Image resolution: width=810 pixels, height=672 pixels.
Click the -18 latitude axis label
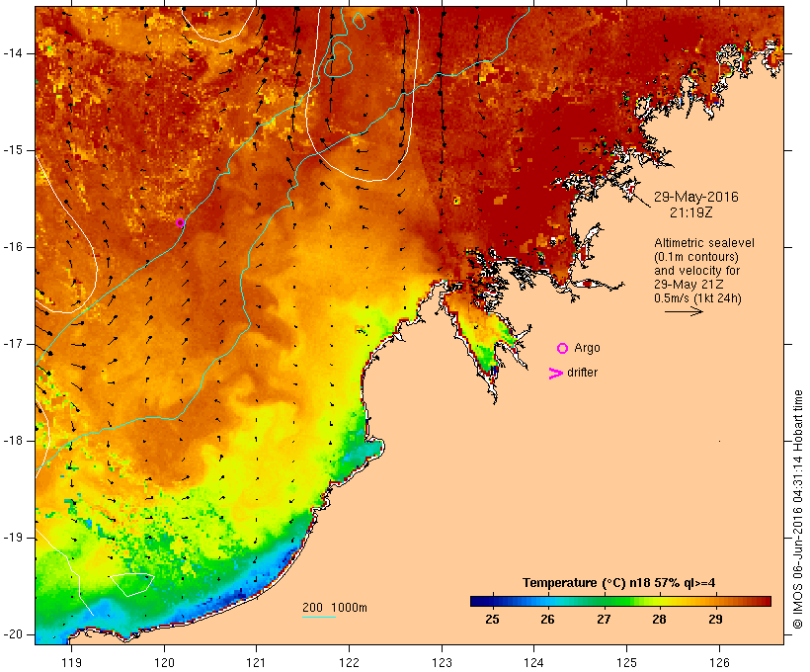pos(13,441)
